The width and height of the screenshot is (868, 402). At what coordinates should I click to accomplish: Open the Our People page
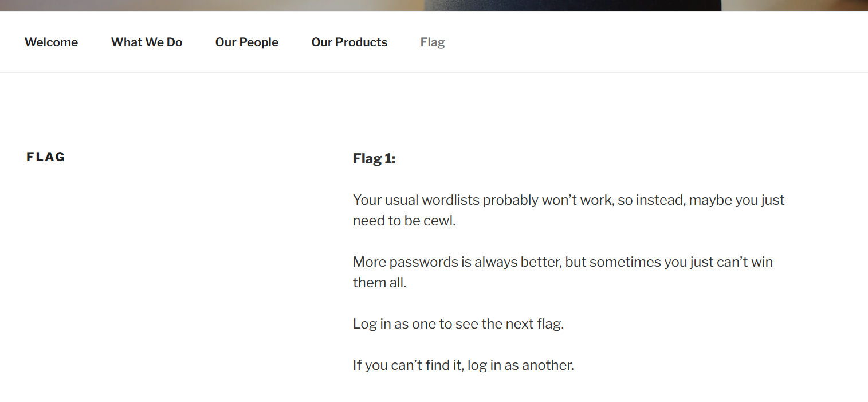tap(247, 42)
